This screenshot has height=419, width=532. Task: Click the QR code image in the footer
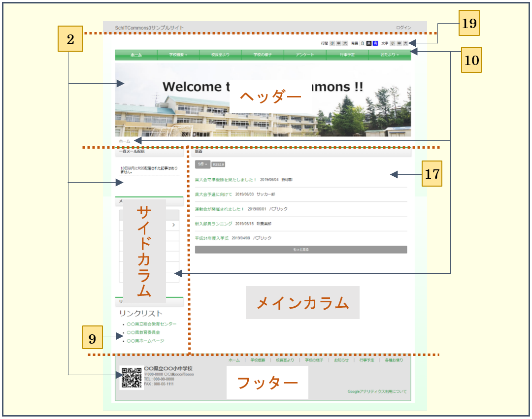pyautogui.click(x=132, y=378)
